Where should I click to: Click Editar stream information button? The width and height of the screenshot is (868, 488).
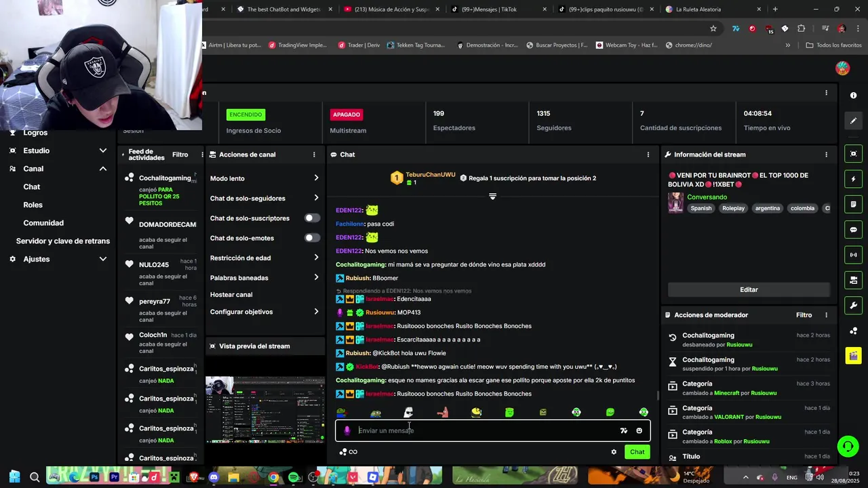pyautogui.click(x=749, y=289)
